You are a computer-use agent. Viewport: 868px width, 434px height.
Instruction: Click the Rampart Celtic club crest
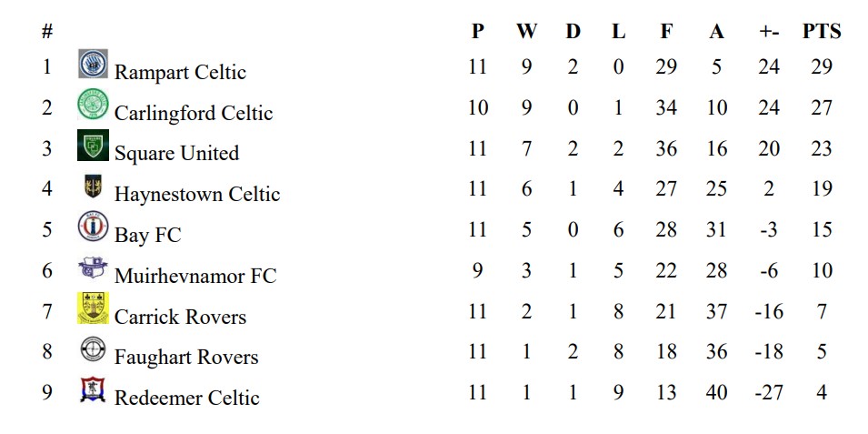93,65
